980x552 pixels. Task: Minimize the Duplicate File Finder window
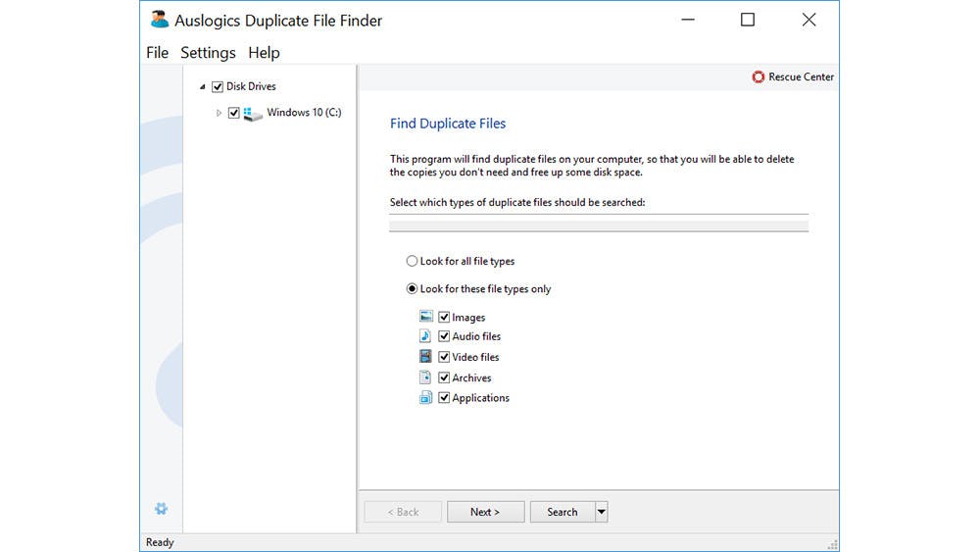point(688,20)
